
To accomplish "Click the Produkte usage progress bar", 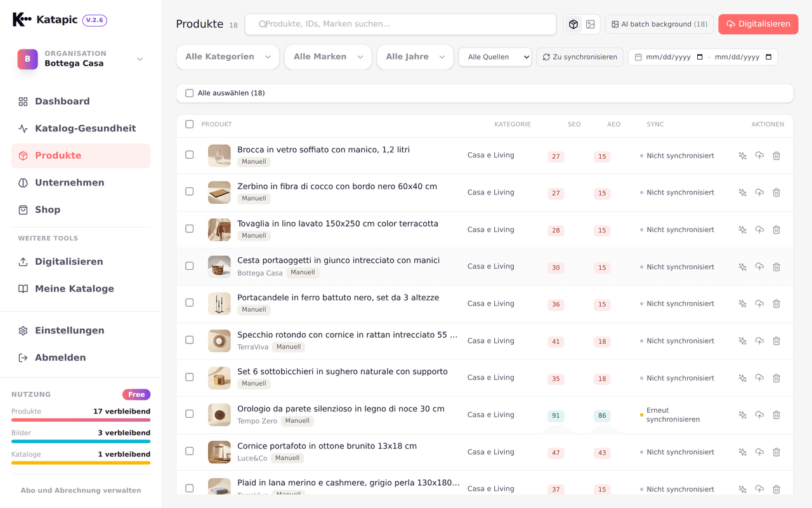I will [81, 420].
